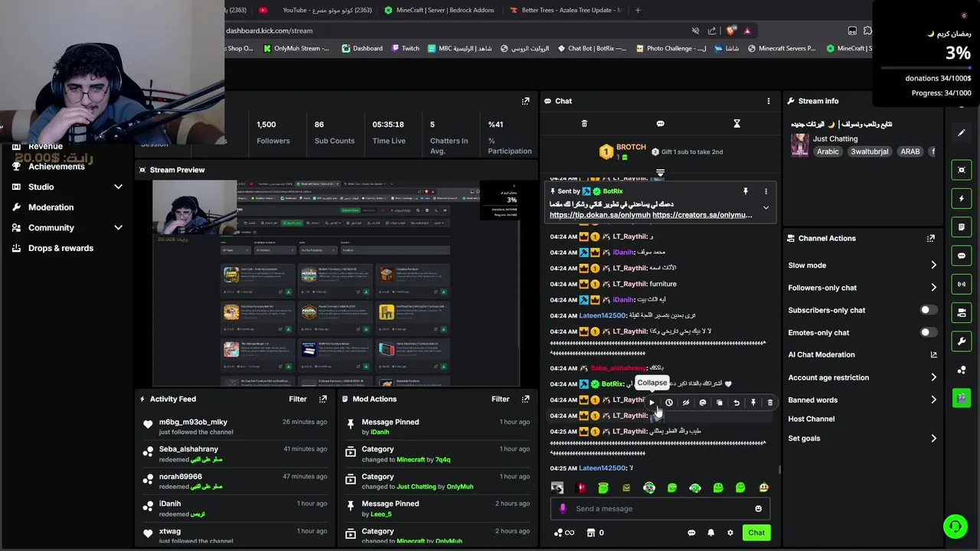Open Achievements in left sidebar
Screen dimensions: 980x551
point(57,166)
